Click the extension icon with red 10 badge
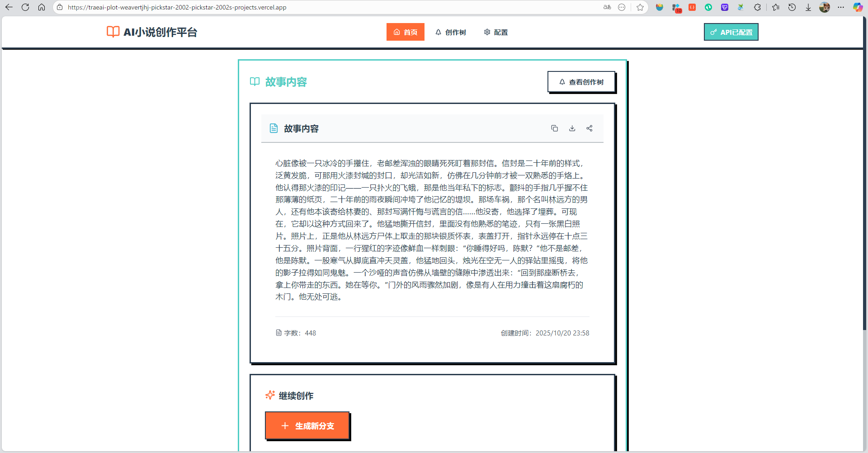 [x=676, y=8]
